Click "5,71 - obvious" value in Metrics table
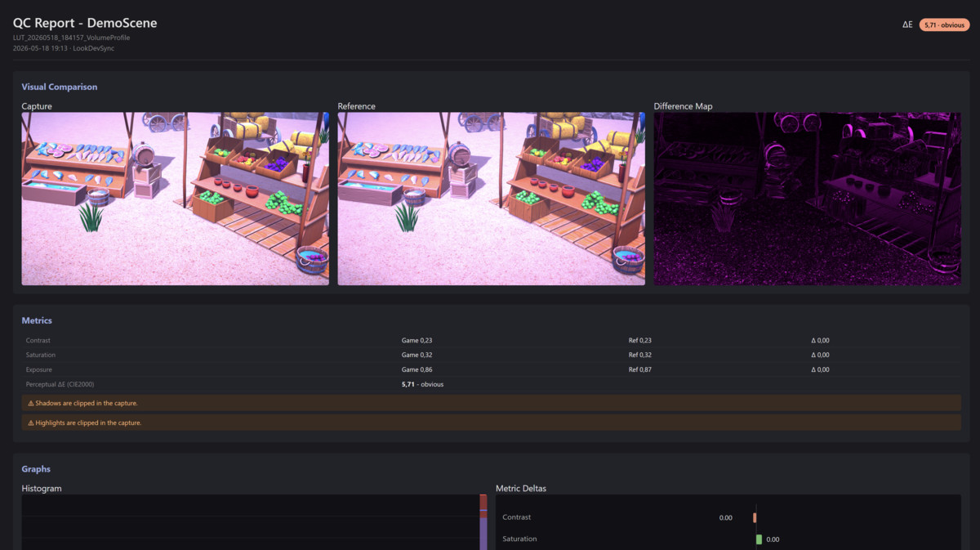 pyautogui.click(x=422, y=384)
